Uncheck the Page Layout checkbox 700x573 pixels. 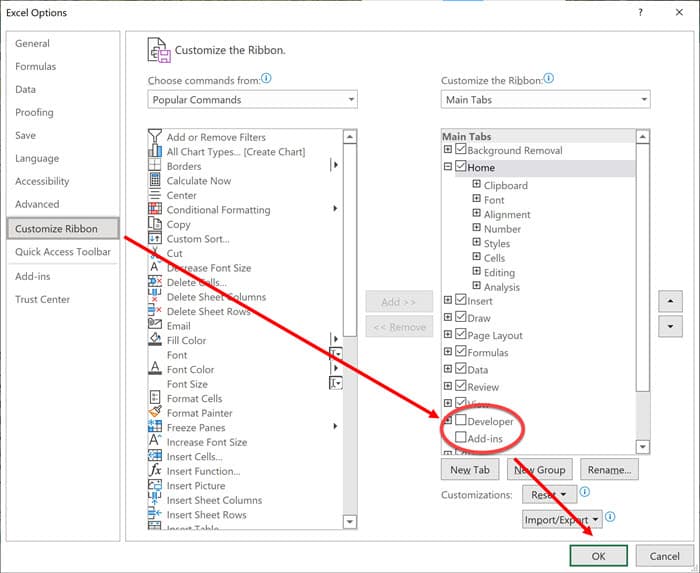(x=461, y=334)
